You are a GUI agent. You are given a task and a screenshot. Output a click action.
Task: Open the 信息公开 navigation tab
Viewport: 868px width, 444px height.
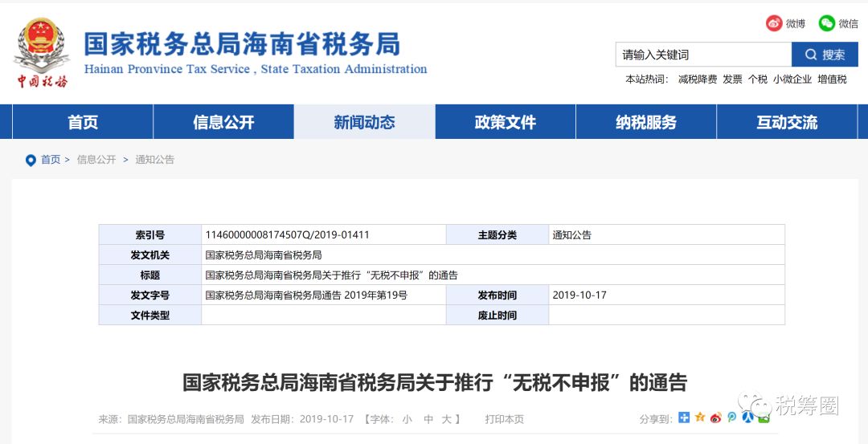click(x=223, y=122)
